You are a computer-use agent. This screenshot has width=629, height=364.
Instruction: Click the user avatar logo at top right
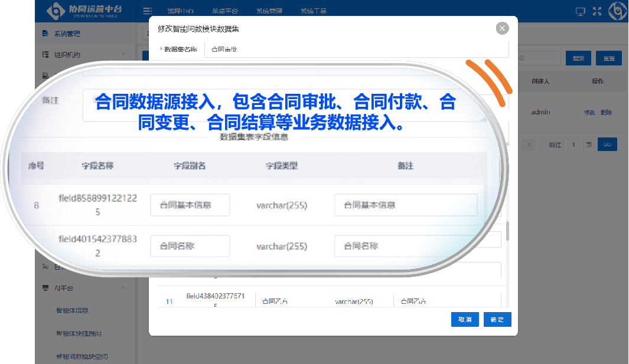(617, 11)
